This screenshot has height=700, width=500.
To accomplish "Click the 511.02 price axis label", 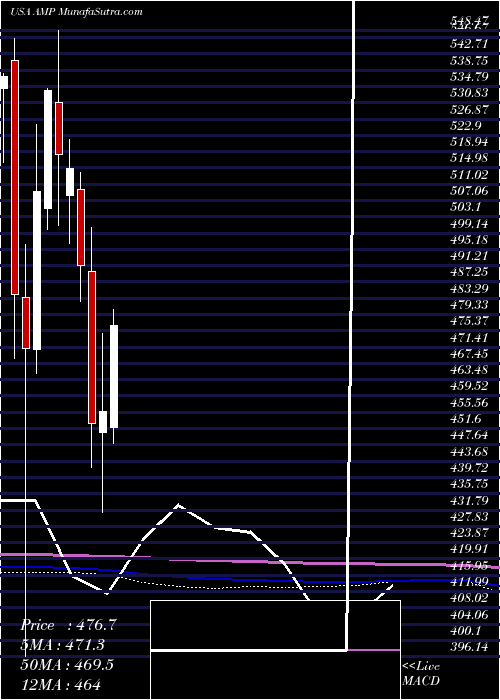I will [x=470, y=175].
